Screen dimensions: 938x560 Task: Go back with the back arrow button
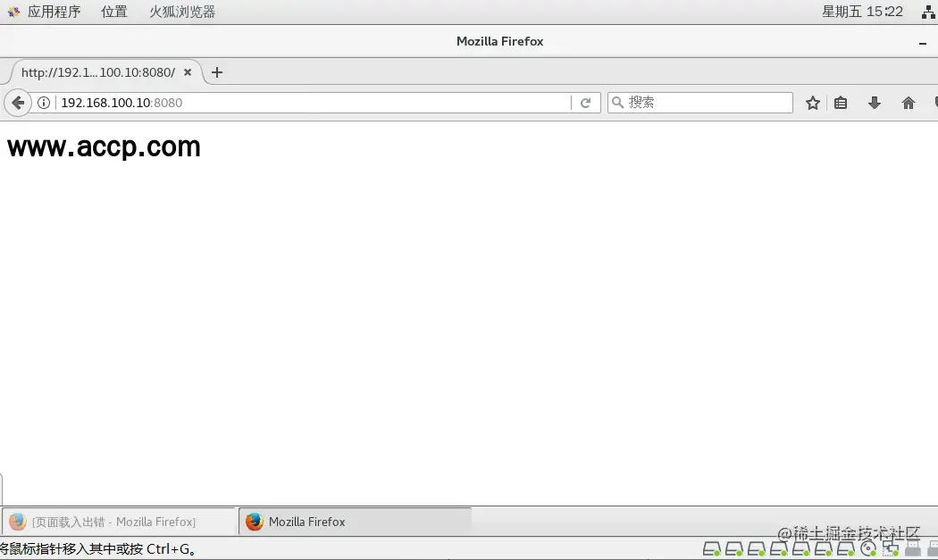pyautogui.click(x=18, y=103)
